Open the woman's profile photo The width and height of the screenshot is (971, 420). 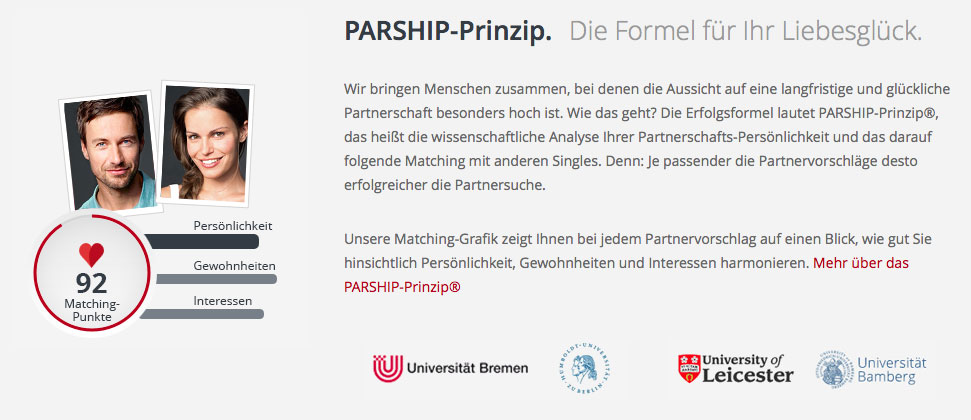207,143
